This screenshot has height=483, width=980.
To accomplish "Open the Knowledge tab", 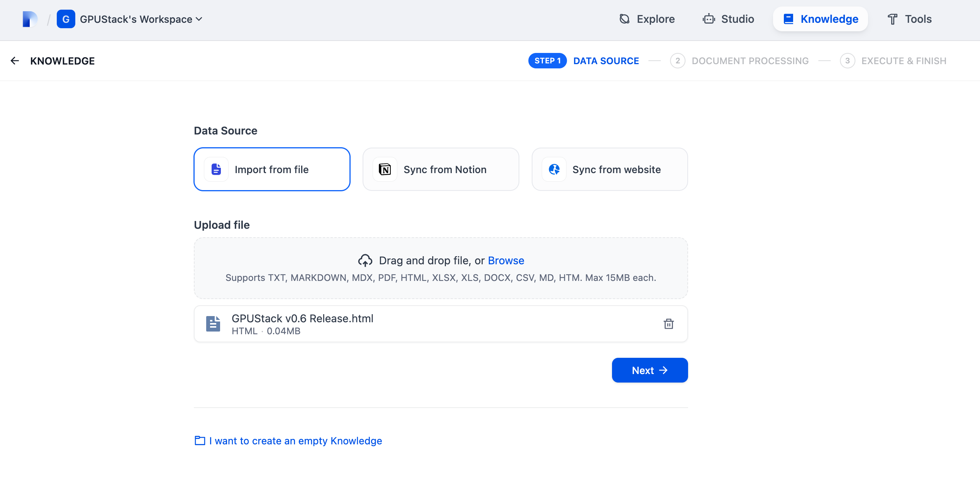I will point(821,19).
